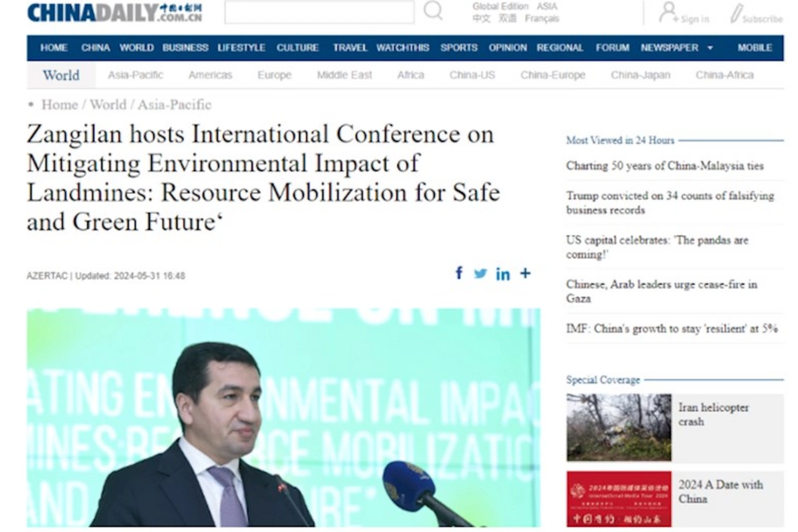Open 'Trump convicted on 34 counts' story
Image resolution: width=798 pixels, height=532 pixels.
[x=670, y=203]
